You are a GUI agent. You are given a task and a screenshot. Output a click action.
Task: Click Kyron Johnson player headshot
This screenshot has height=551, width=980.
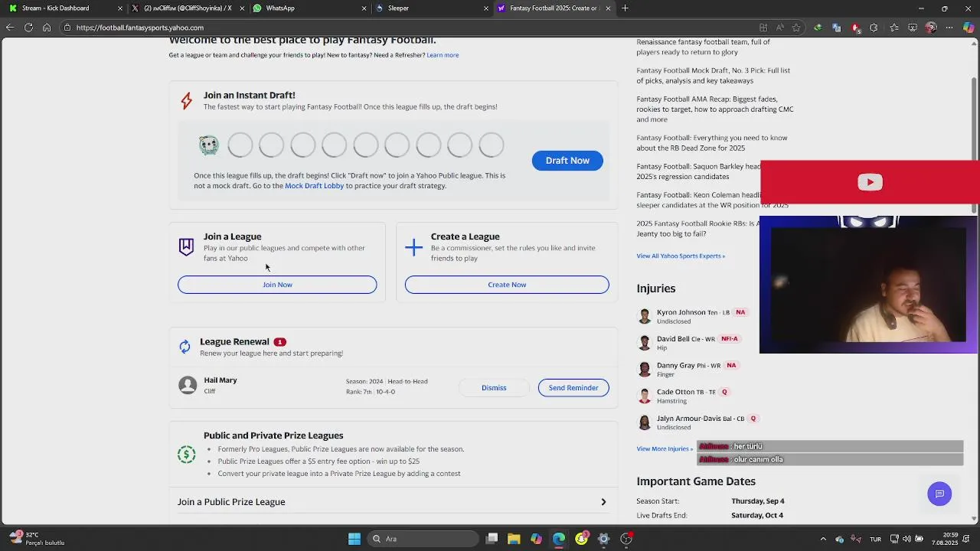tap(645, 316)
